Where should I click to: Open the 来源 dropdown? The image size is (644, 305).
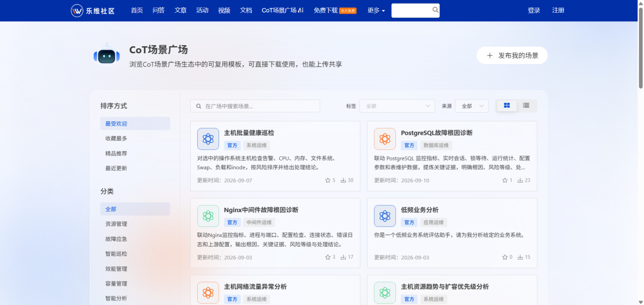472,106
